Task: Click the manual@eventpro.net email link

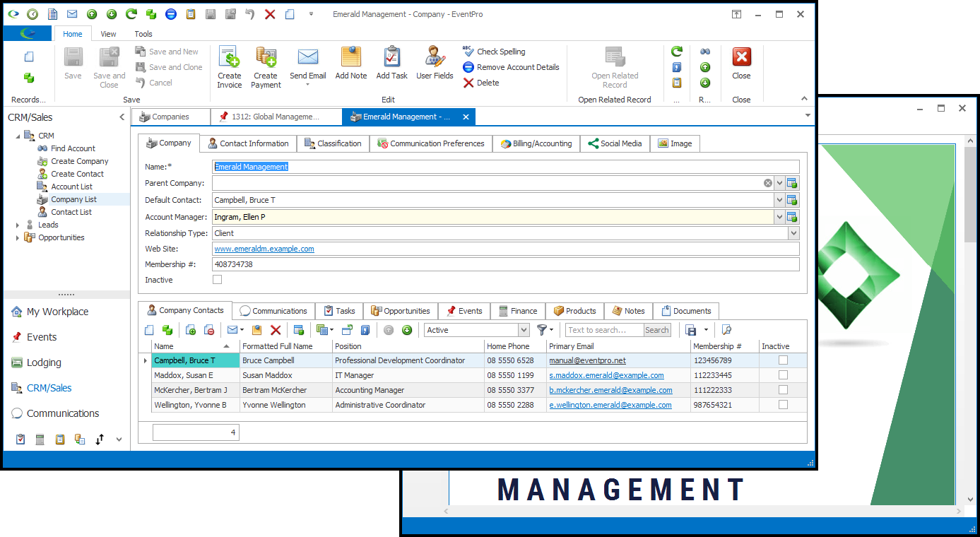Action: click(x=587, y=360)
